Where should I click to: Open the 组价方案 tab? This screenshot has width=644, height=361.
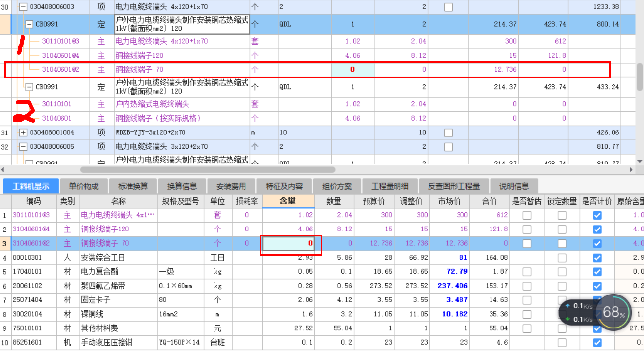(337, 186)
